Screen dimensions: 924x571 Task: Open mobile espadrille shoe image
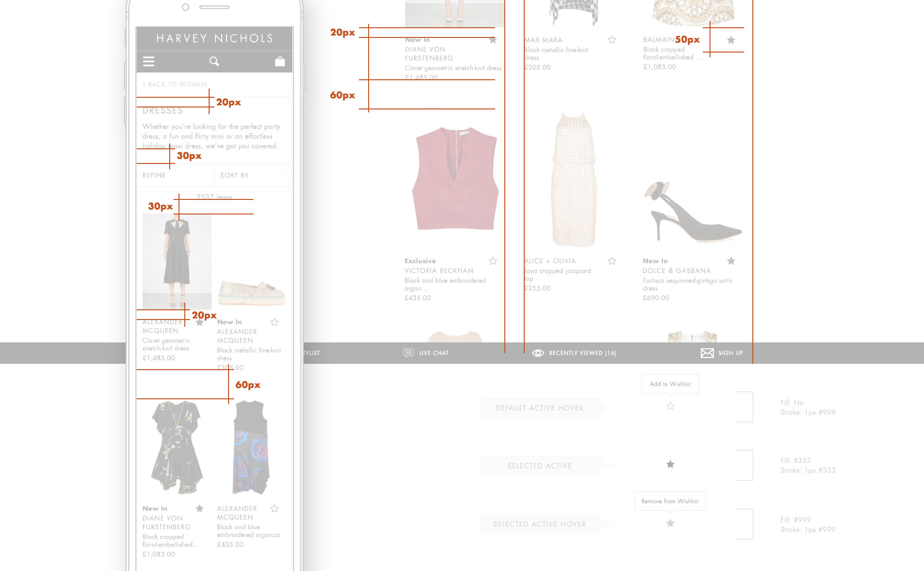[251, 292]
